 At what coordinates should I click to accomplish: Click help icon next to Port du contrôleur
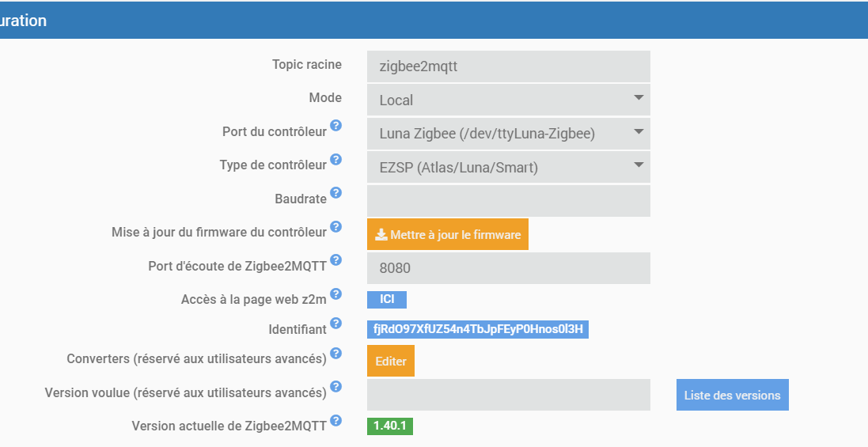point(335,127)
